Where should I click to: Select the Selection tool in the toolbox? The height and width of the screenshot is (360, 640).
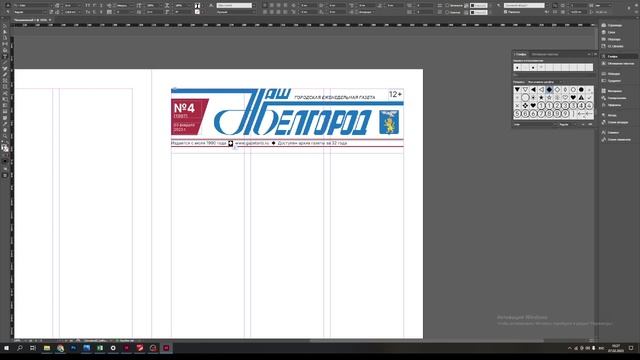tap(5, 25)
